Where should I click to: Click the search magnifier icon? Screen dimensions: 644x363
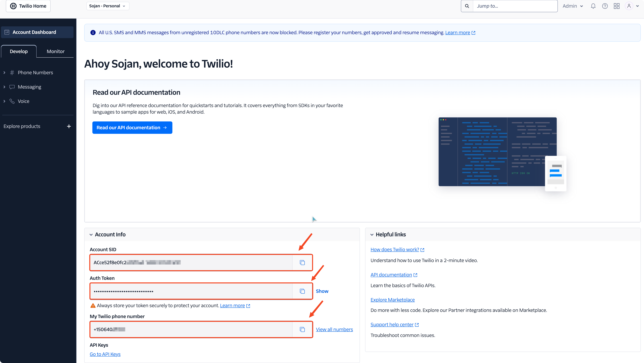467,6
